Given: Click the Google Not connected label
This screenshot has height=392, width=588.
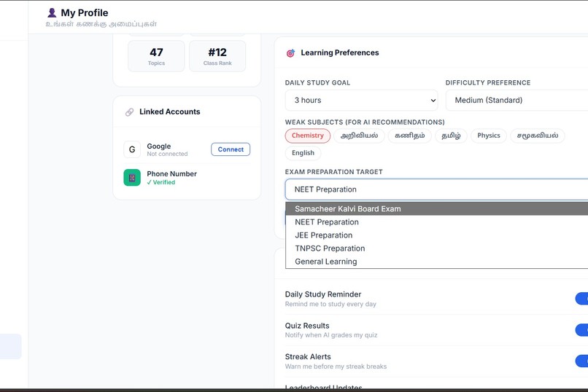Looking at the screenshot, I should pyautogui.click(x=167, y=154).
